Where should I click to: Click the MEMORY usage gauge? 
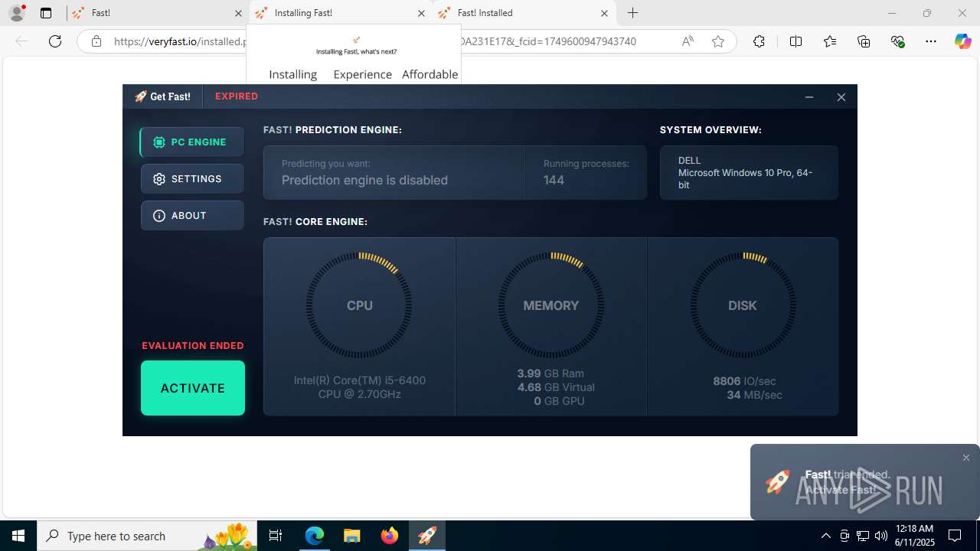click(x=551, y=305)
